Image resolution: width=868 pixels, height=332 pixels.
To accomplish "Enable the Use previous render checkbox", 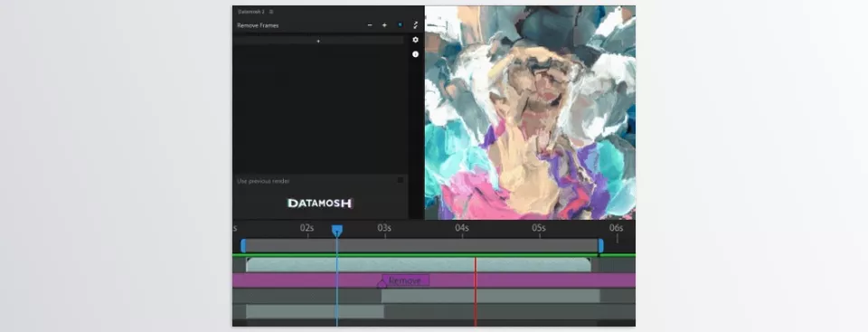I will click(401, 180).
